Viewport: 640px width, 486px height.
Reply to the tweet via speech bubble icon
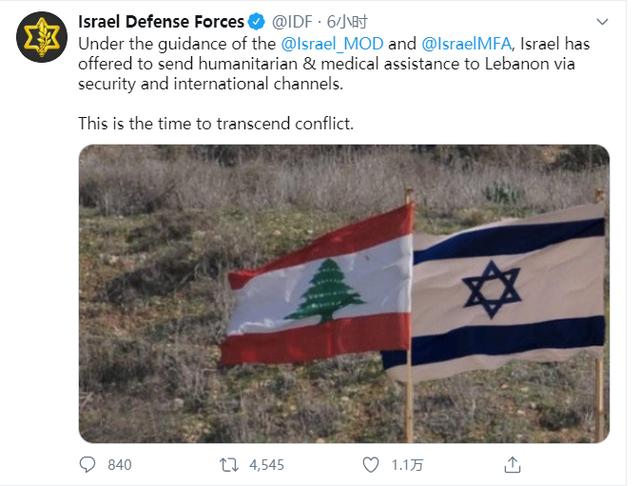pyautogui.click(x=89, y=464)
